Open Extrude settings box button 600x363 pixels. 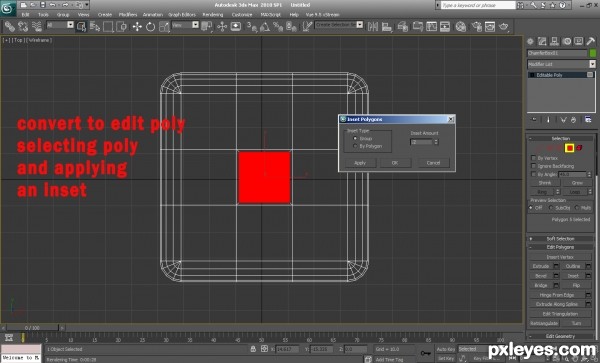(x=556, y=266)
